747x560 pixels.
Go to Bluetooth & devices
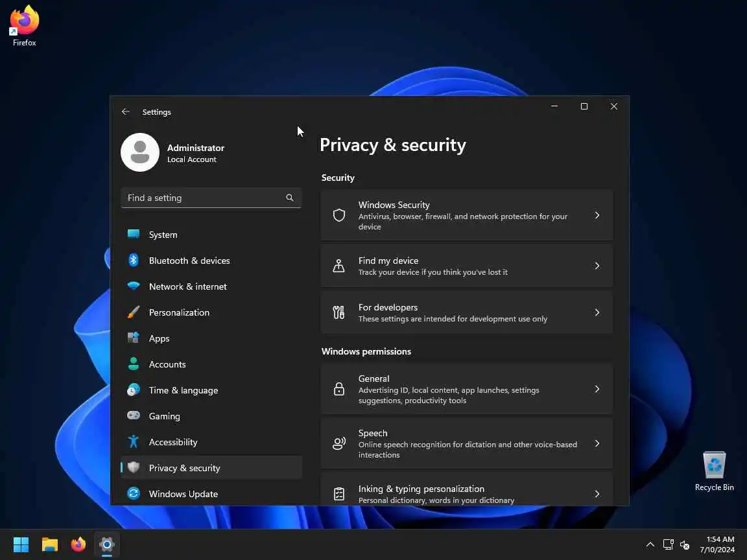pyautogui.click(x=189, y=261)
